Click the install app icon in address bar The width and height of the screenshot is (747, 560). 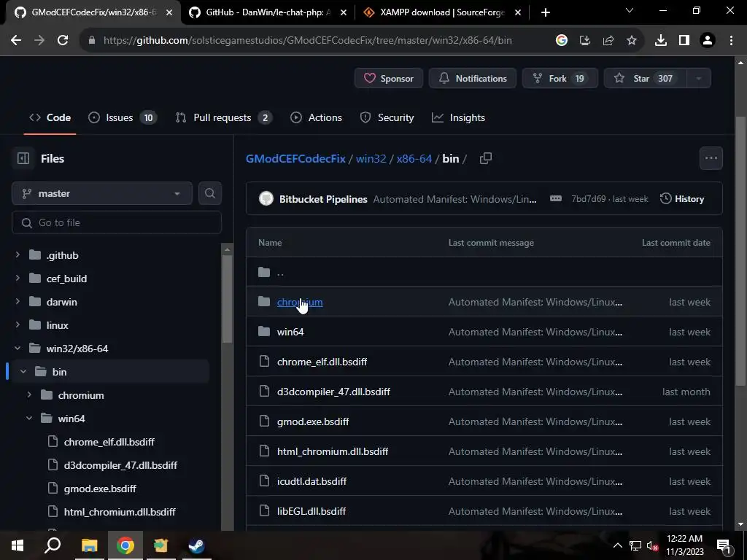coord(585,41)
